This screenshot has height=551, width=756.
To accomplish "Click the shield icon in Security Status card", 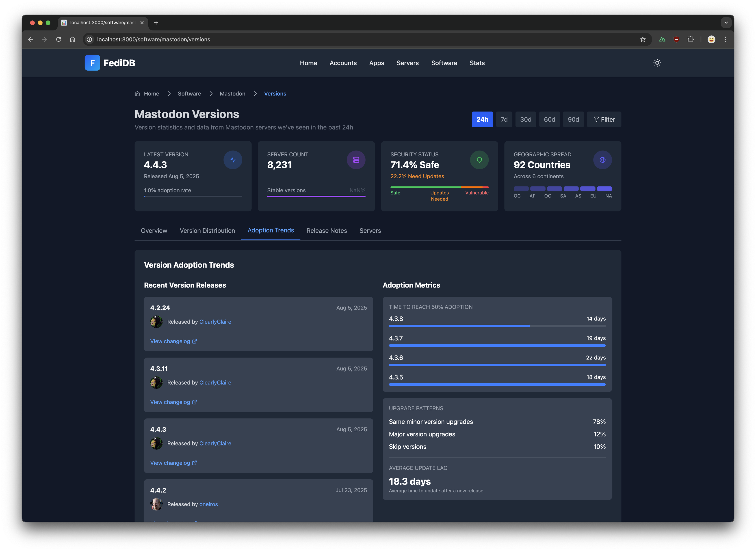I will [x=479, y=160].
